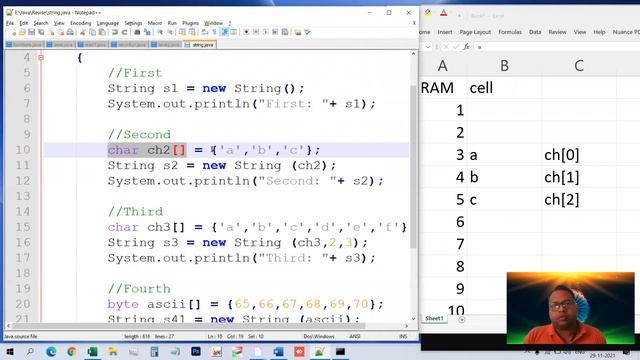The image size is (640, 360).
Task: Click the Excel fill color bucket icon
Action: click(x=428, y=13)
